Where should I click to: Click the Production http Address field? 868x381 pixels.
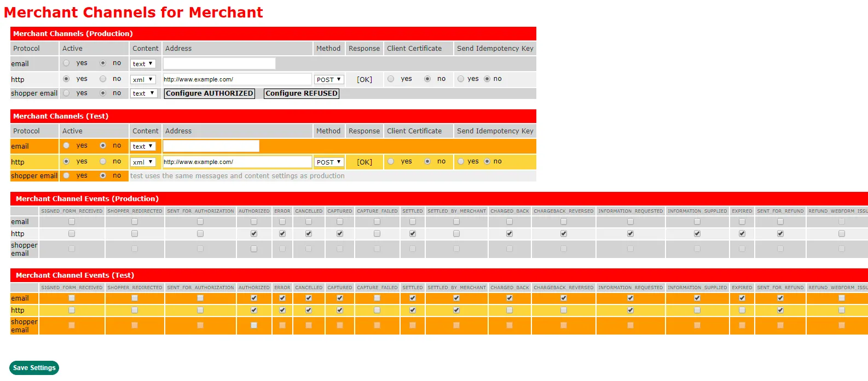(x=237, y=79)
